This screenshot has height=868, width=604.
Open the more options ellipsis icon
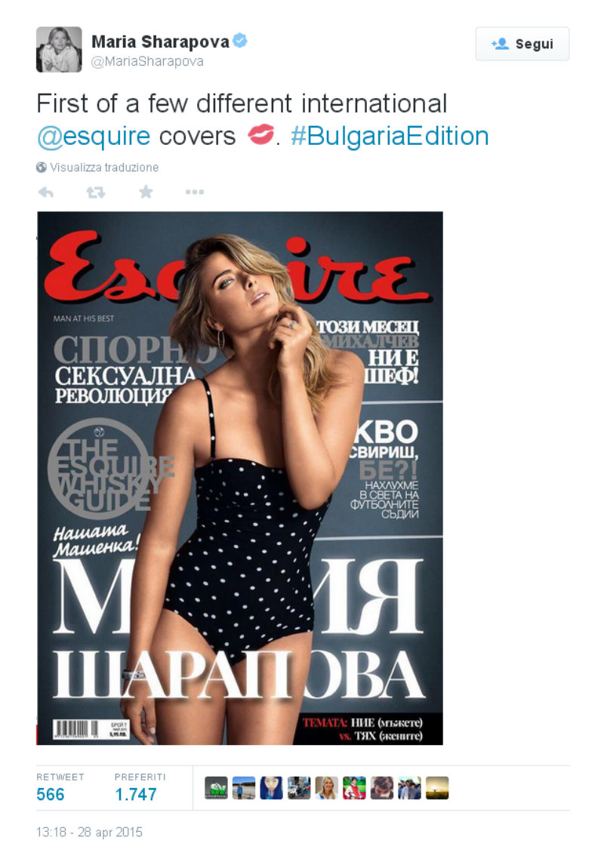(194, 192)
